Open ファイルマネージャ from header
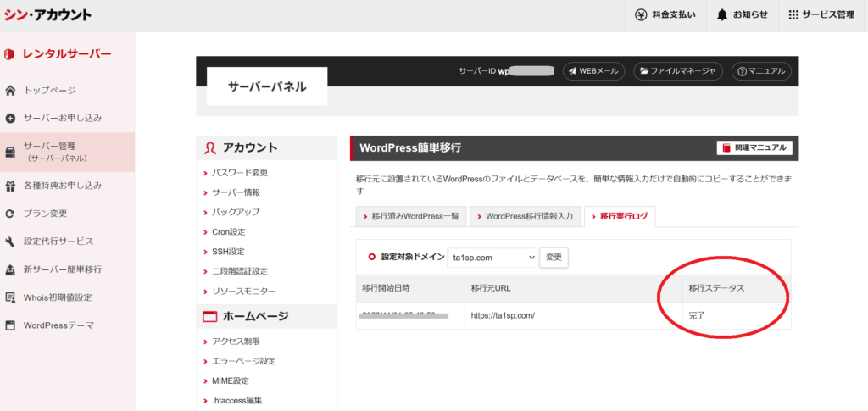The image size is (868, 411). (x=677, y=71)
